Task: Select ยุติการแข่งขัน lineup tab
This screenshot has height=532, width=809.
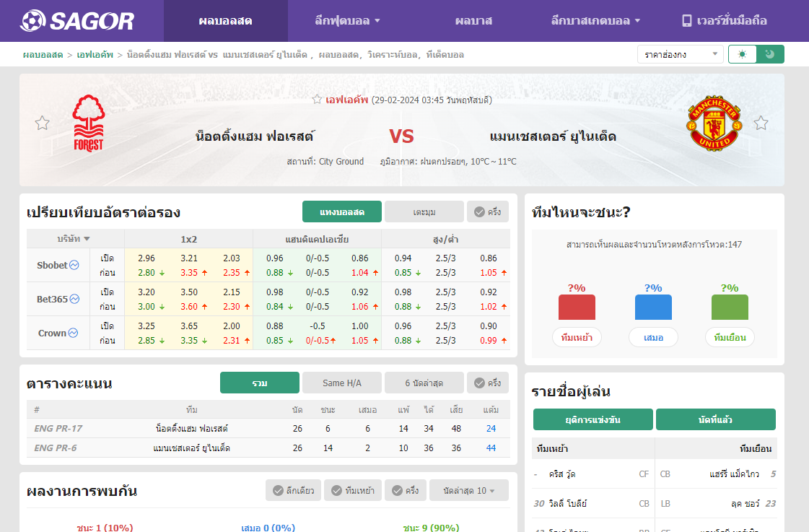Action: (x=592, y=419)
